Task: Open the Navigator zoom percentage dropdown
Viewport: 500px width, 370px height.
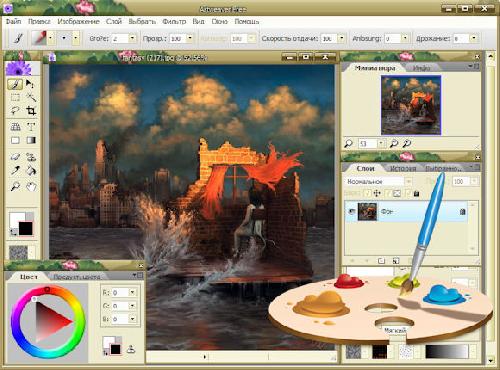Action: pyautogui.click(x=381, y=144)
